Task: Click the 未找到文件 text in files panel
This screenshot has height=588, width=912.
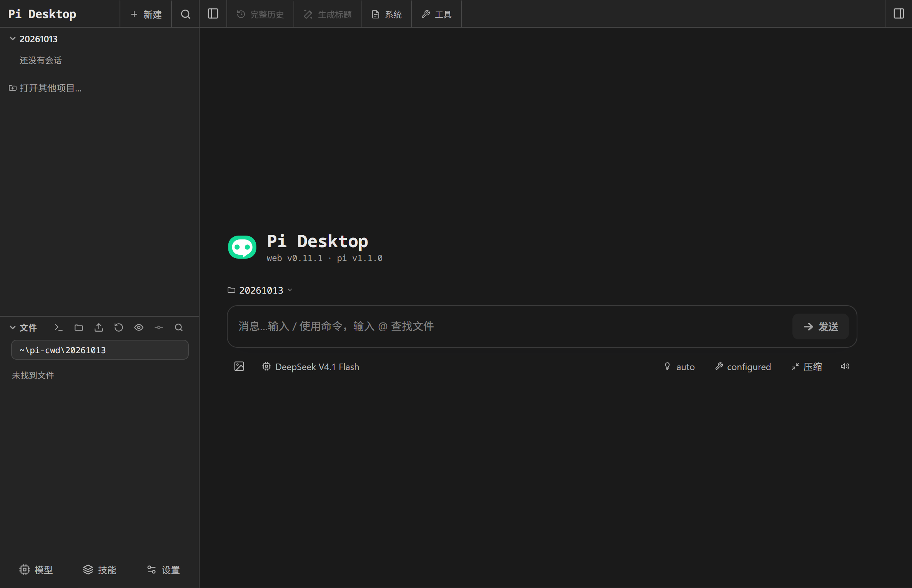Action: pos(33,375)
